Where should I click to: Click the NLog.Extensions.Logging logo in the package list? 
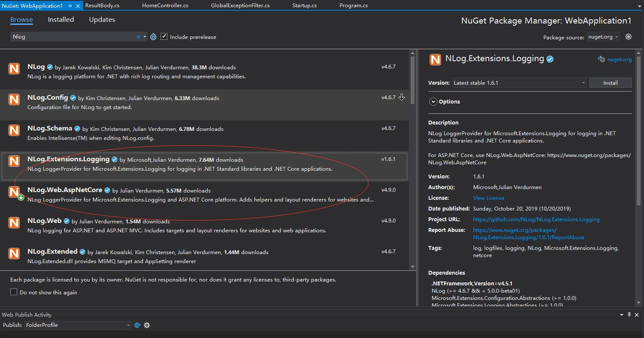pyautogui.click(x=14, y=161)
